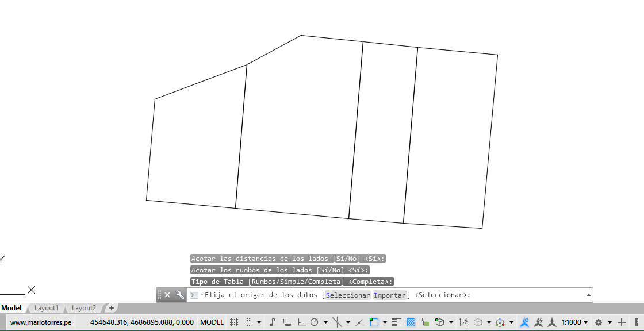Open object snap options dropdown arrow

(x=385, y=322)
